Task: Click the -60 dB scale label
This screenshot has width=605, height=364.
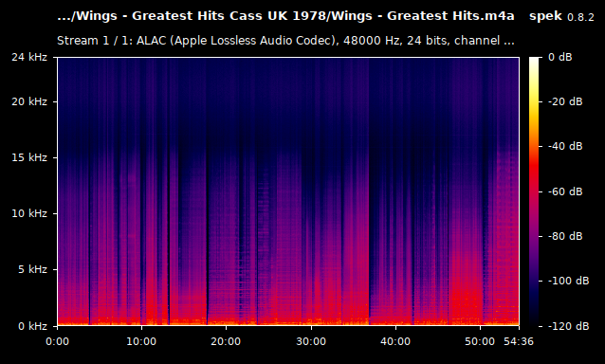Action: click(x=565, y=191)
